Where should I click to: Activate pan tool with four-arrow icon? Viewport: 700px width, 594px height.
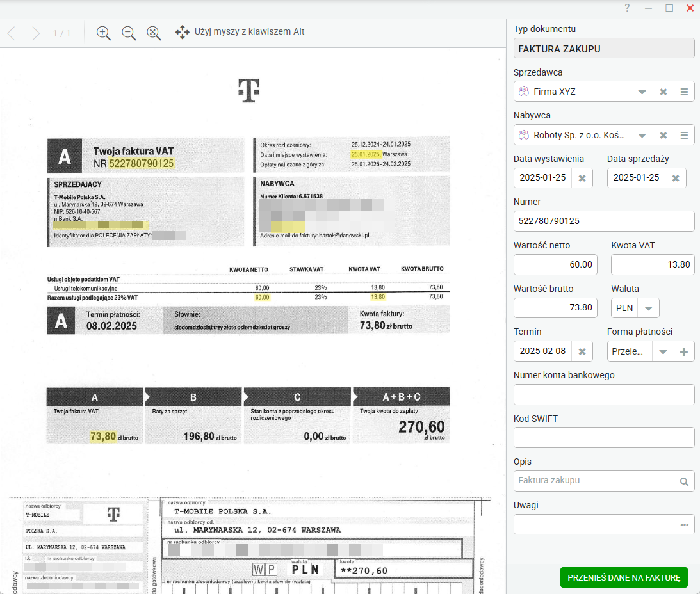[x=182, y=32]
